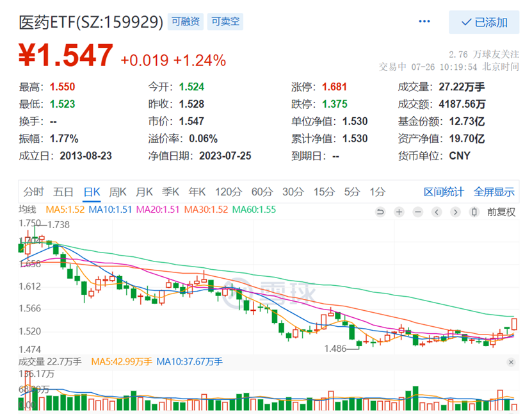Click the 1.486 low marker on chart
This screenshot has width=532, height=414.
pos(335,349)
